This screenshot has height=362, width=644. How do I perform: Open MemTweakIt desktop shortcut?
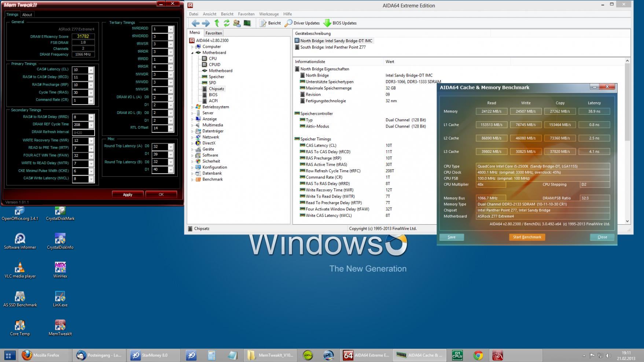click(60, 328)
